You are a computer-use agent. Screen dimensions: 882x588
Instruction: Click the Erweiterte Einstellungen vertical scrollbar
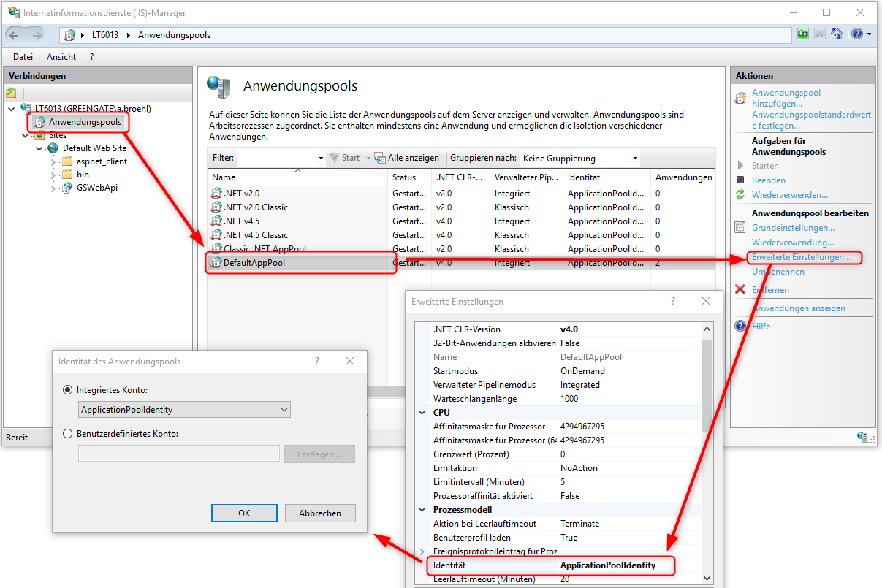[707, 453]
